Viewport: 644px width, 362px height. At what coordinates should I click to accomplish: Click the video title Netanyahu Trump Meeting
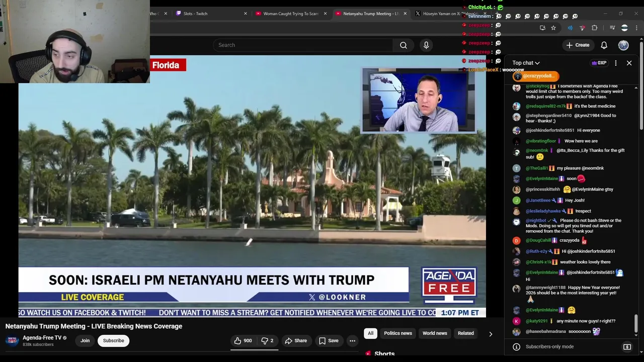point(94,326)
